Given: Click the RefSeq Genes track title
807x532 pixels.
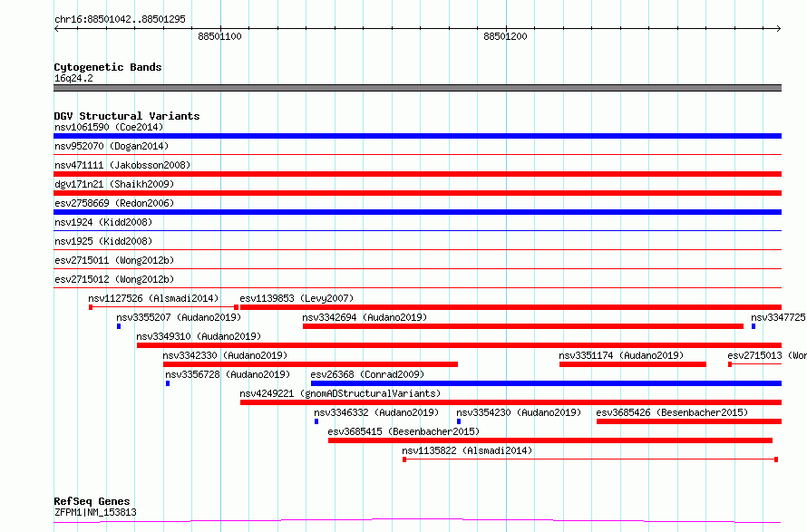Looking at the screenshot, I should 92,501.
